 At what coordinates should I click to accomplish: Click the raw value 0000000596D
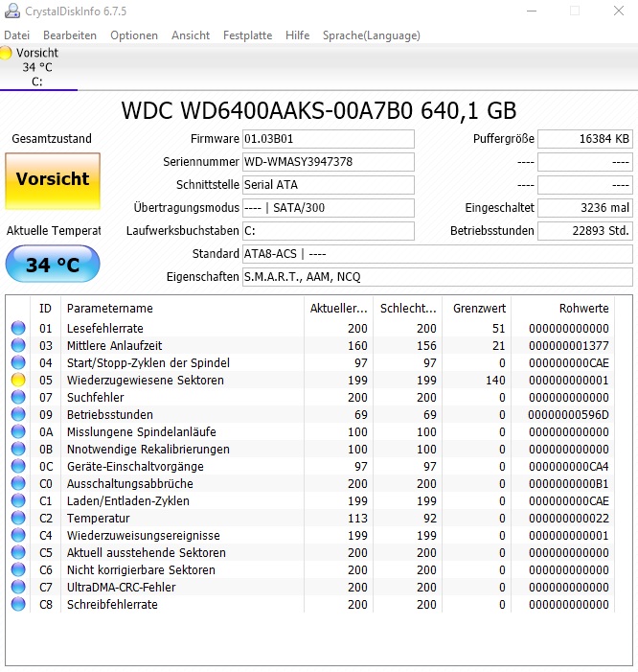tap(569, 415)
